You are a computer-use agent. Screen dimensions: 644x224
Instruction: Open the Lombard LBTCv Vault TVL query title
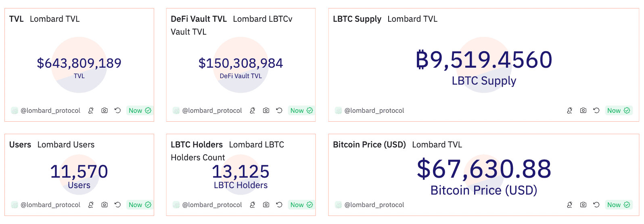coord(262,19)
